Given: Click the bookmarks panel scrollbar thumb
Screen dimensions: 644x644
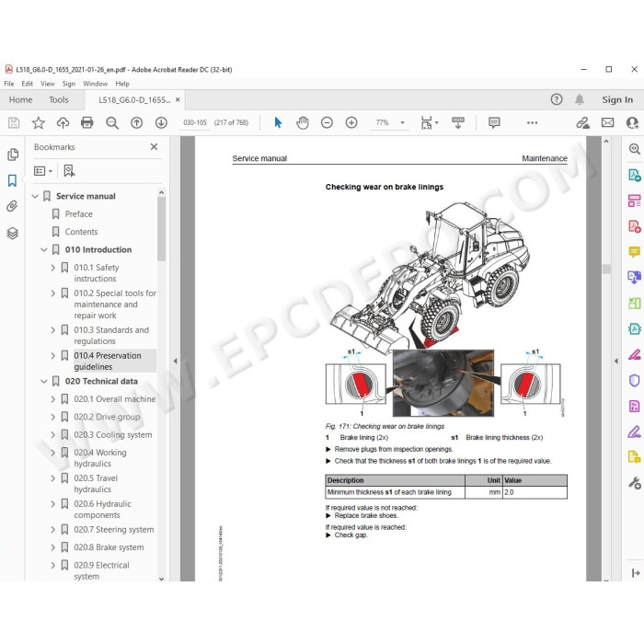Looking at the screenshot, I should pyautogui.click(x=161, y=228).
